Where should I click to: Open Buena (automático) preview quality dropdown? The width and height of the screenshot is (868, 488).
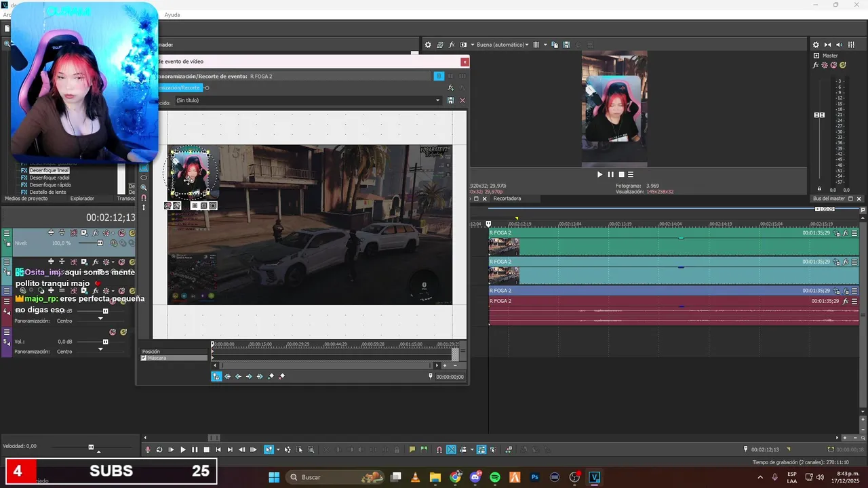coord(502,45)
